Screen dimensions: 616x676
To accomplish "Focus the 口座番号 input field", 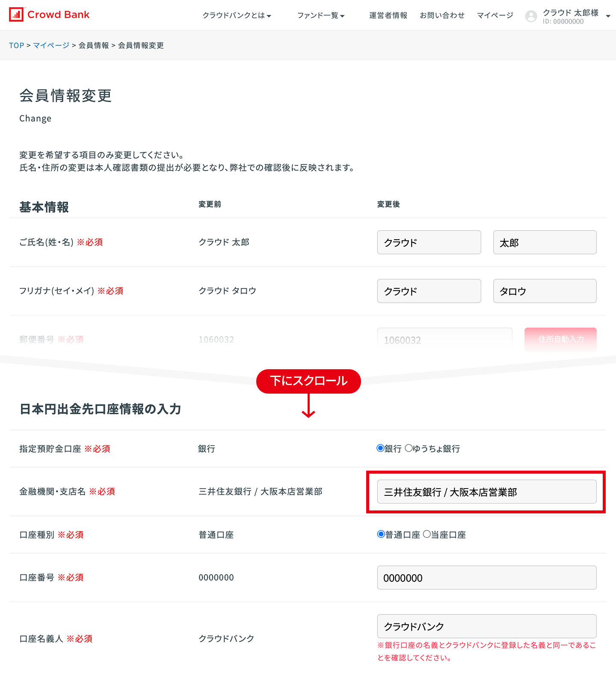I will pos(486,578).
